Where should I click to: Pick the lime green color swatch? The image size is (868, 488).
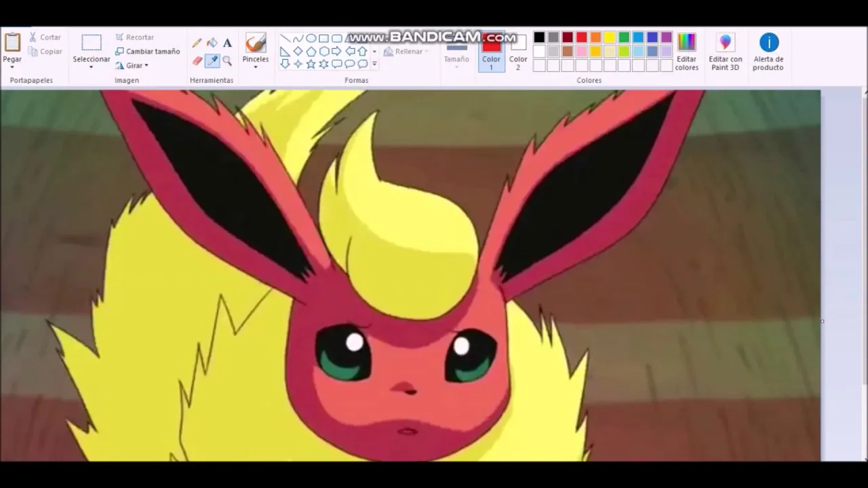[624, 52]
